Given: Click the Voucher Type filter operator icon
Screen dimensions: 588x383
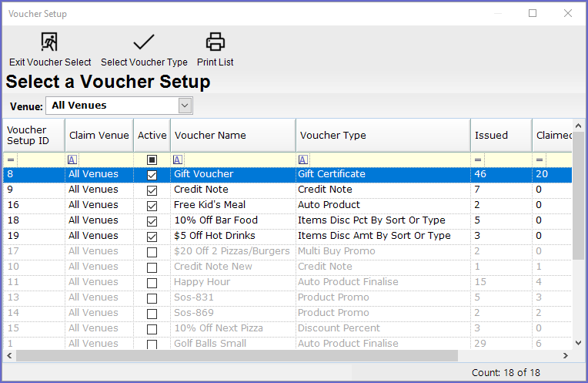Looking at the screenshot, I should [x=303, y=160].
